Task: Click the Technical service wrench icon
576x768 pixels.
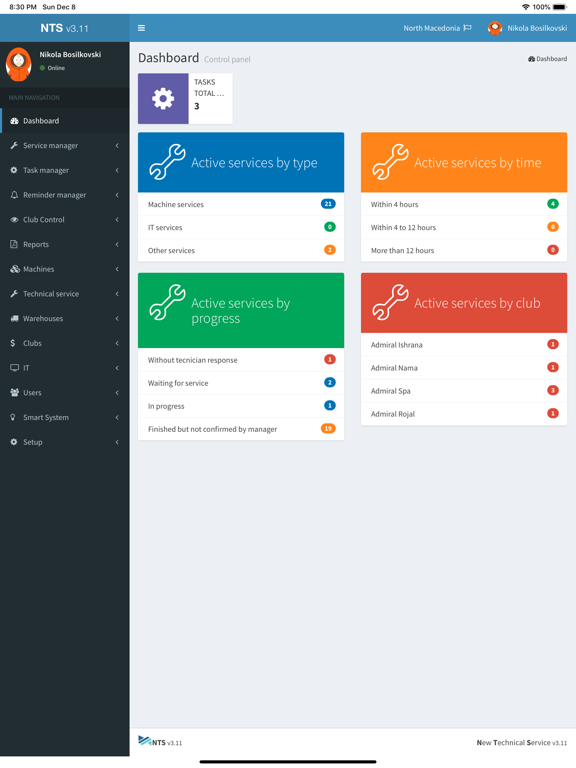Action: pos(14,293)
